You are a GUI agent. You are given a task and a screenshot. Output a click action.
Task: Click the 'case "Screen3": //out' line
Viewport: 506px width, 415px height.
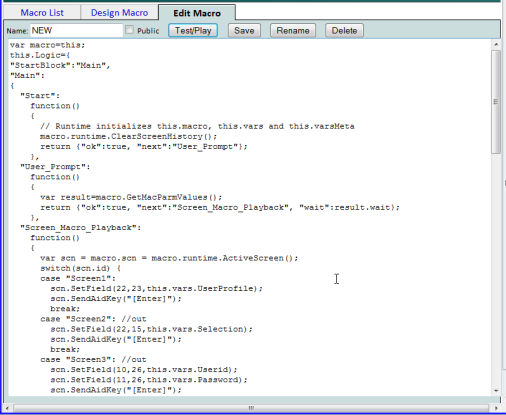point(93,360)
